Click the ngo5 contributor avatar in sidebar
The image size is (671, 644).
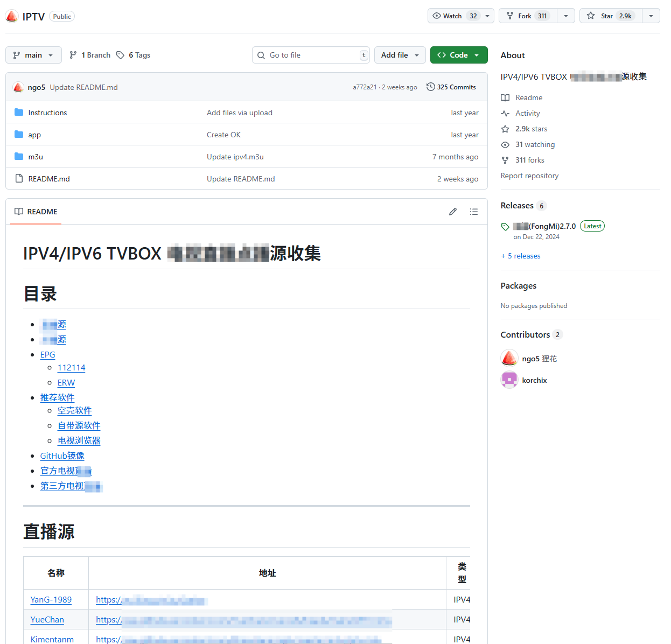509,359
